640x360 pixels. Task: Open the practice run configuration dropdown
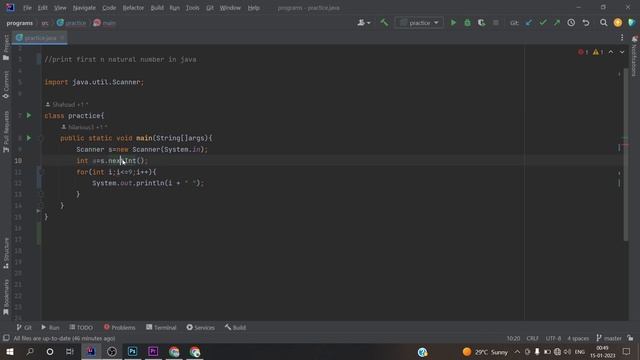tap(419, 23)
